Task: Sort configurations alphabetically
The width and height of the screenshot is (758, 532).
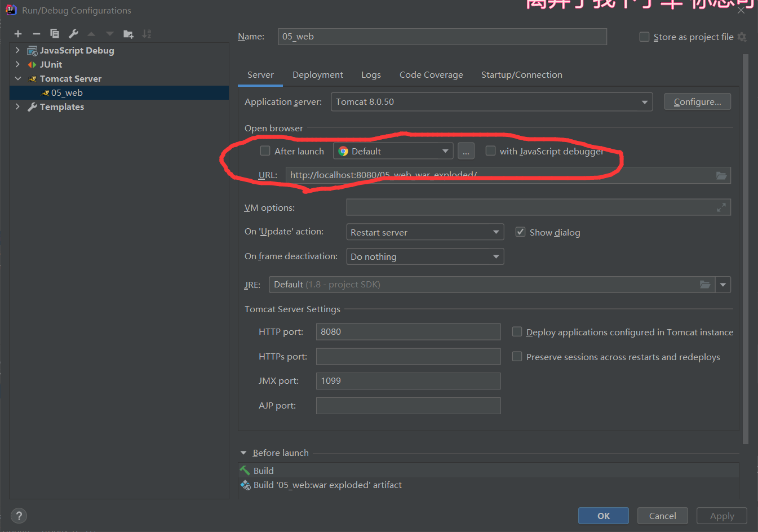Action: point(147,34)
